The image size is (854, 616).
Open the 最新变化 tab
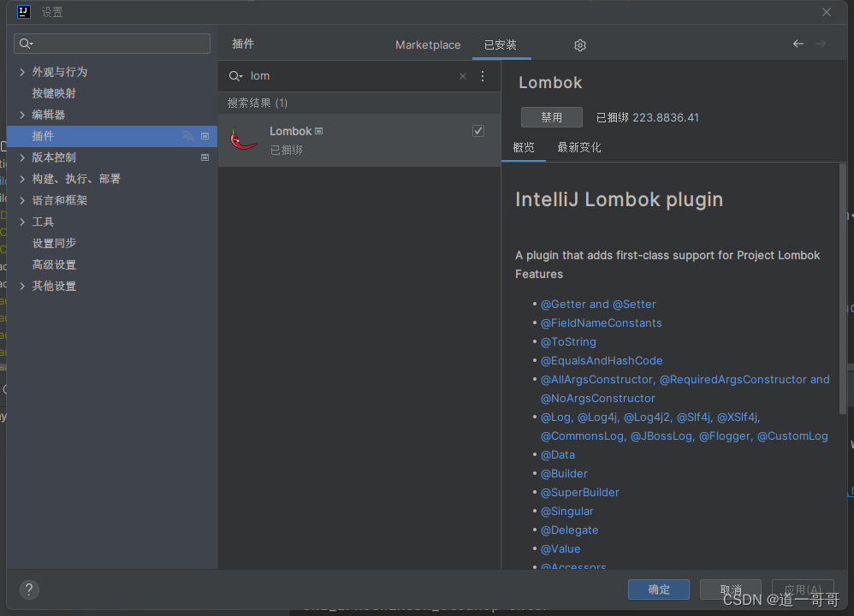click(x=579, y=147)
